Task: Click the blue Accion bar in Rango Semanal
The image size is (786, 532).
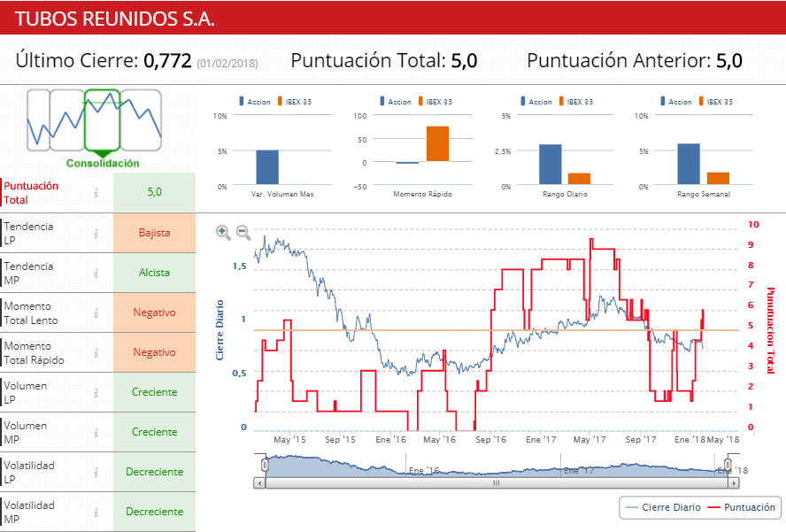Action: [689, 165]
